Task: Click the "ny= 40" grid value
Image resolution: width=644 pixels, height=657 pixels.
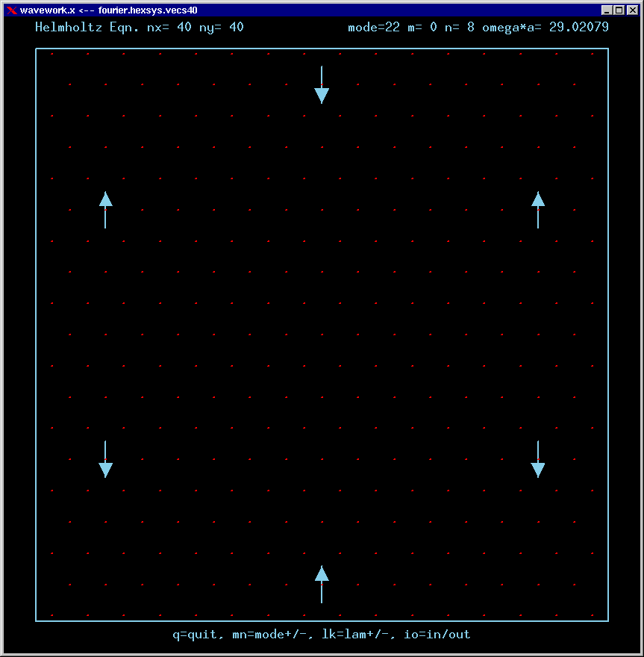Action: 221,28
